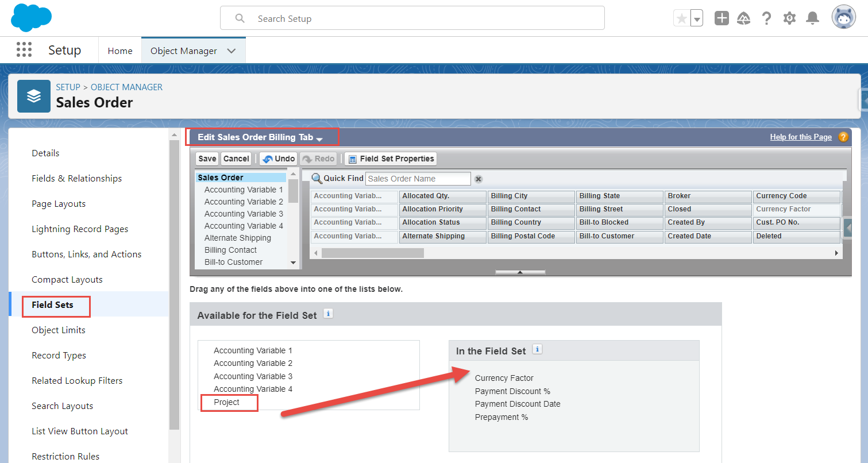The image size is (868, 463).
Task: Click the Billing City palette field
Action: click(x=531, y=196)
